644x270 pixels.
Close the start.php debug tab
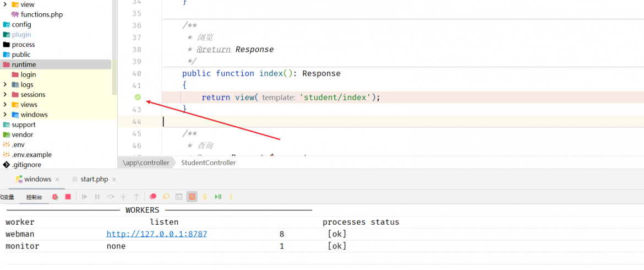(x=114, y=180)
